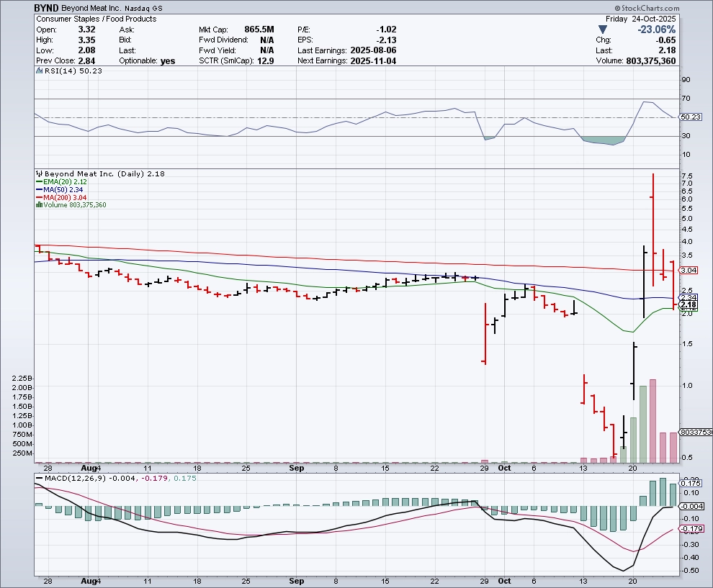Click the MACD(12,26,9) legend line icon
This screenshot has height=588, width=713.
point(40,478)
